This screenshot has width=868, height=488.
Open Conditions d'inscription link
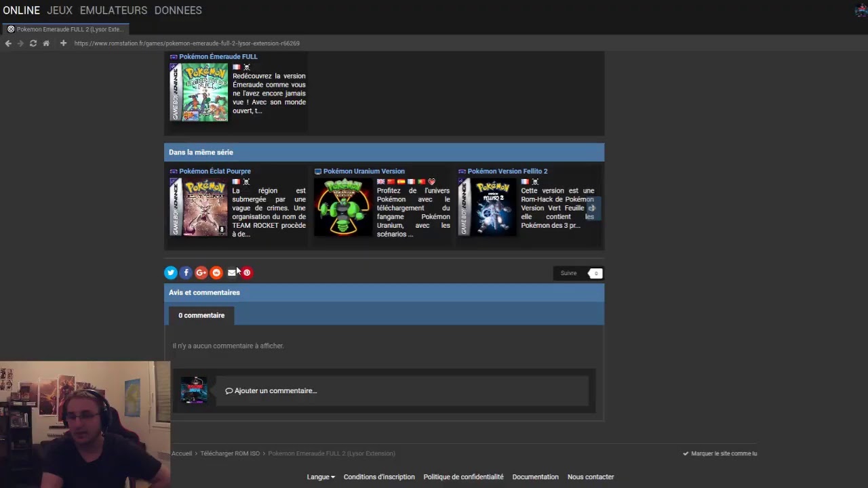pyautogui.click(x=379, y=477)
